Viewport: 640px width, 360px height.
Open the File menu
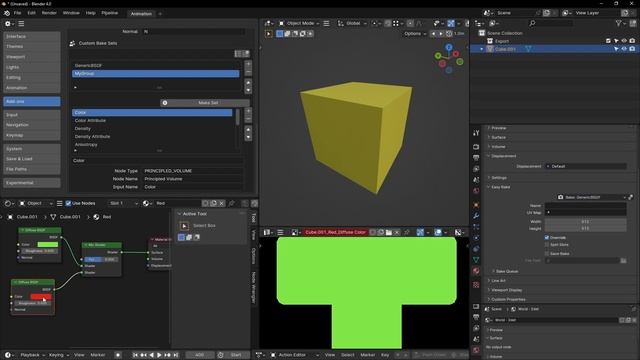18,13
